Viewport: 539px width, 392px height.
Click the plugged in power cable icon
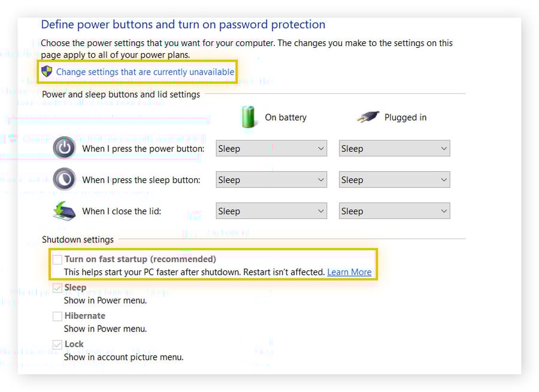(x=368, y=117)
